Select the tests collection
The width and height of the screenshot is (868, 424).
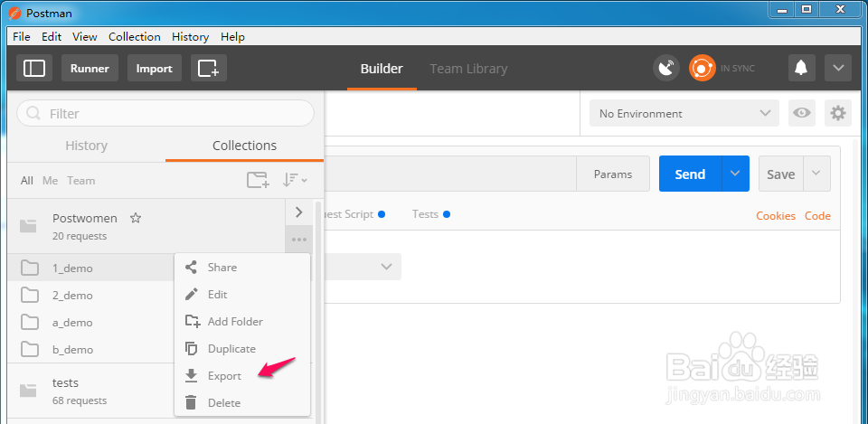pyautogui.click(x=90, y=391)
